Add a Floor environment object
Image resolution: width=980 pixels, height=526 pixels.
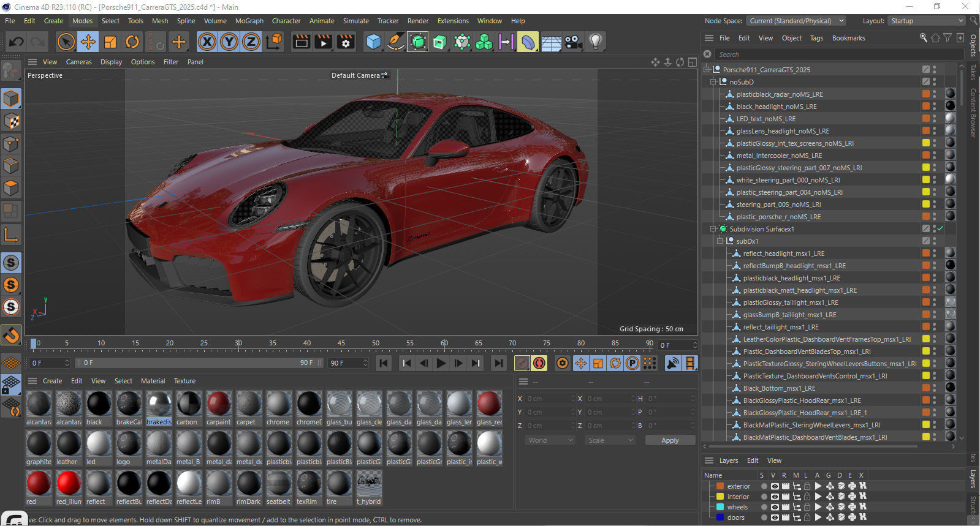551,42
